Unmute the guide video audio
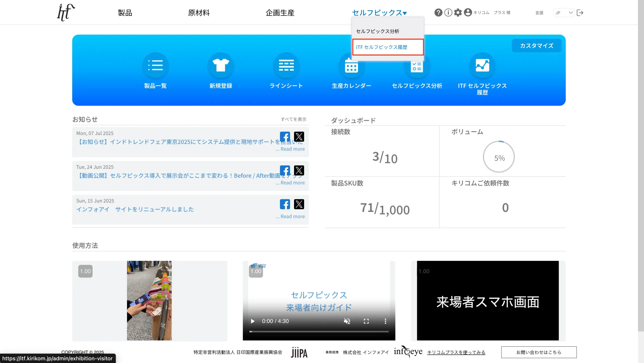This screenshot has height=363, width=644. click(x=347, y=321)
